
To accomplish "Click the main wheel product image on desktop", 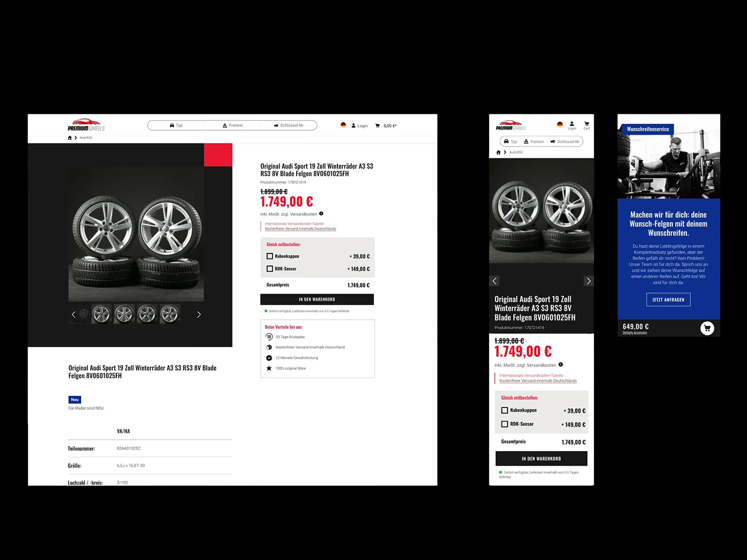I will [136, 233].
